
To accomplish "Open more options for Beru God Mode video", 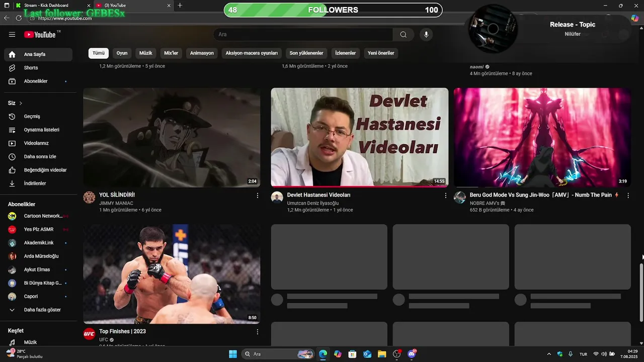I will (x=628, y=196).
